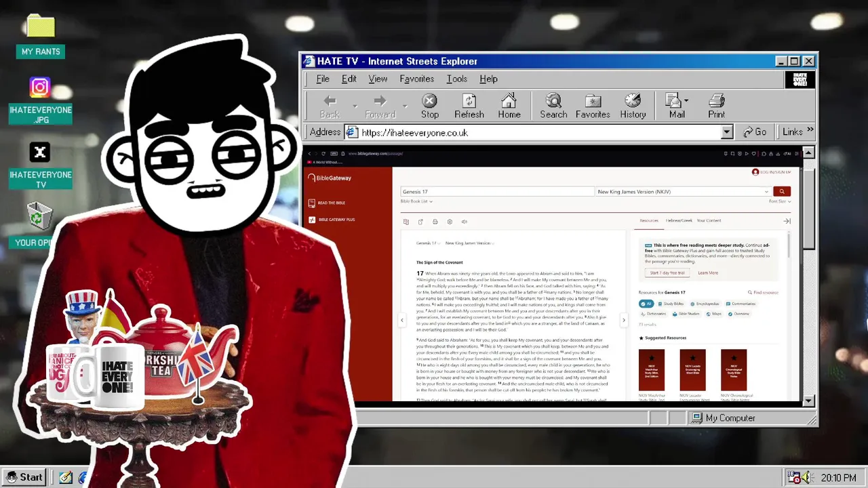This screenshot has height=488, width=868.
Task: Click the parallel Bible icon above passage
Action: [406, 222]
